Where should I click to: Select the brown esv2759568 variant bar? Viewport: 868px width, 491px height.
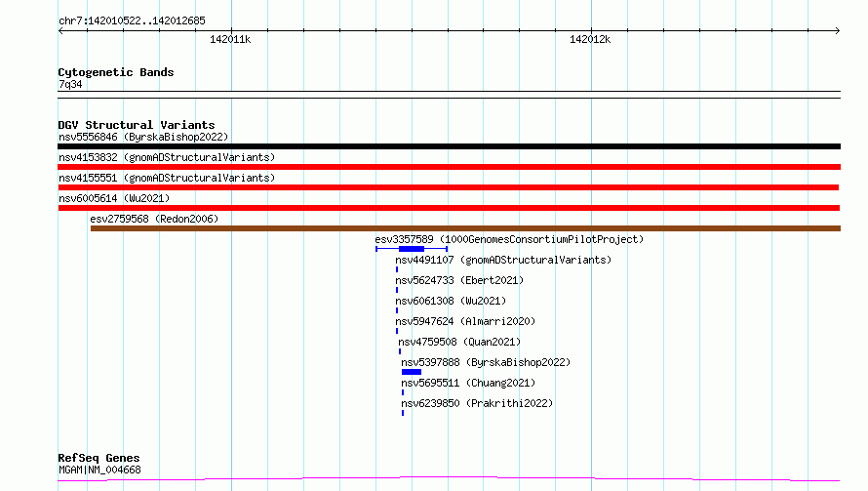tap(465, 228)
